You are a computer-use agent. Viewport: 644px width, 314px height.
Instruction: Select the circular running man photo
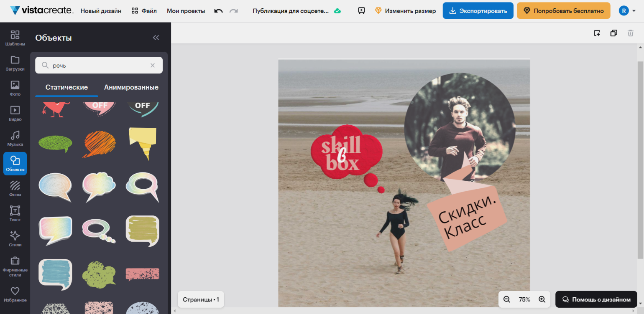[x=460, y=128]
